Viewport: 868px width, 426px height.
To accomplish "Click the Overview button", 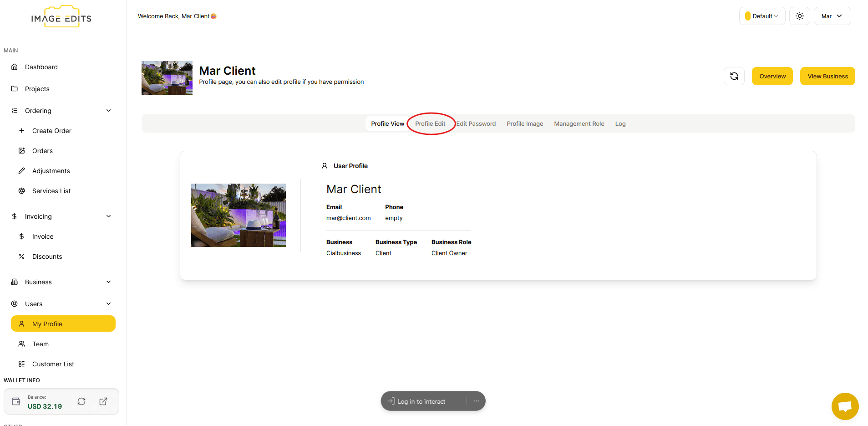I will [772, 76].
